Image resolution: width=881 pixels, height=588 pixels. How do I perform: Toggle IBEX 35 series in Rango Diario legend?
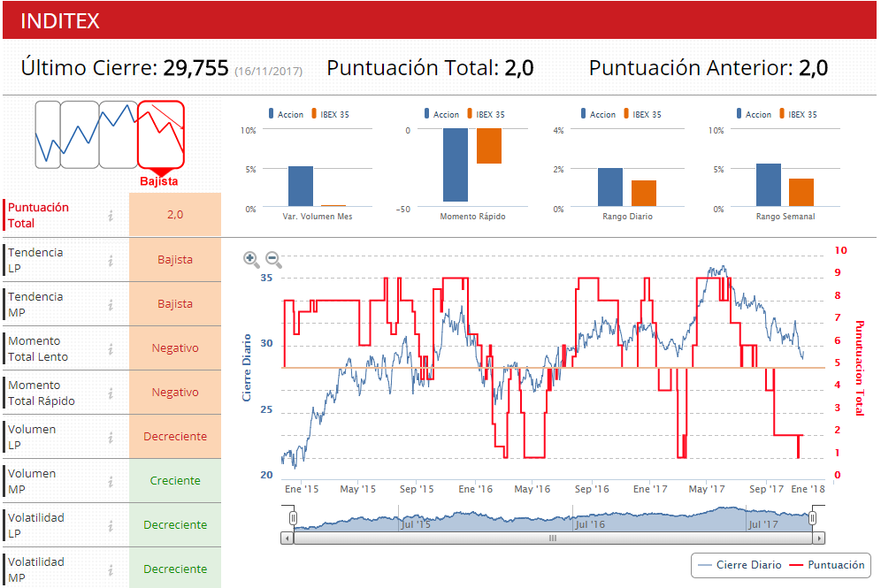pyautogui.click(x=643, y=114)
